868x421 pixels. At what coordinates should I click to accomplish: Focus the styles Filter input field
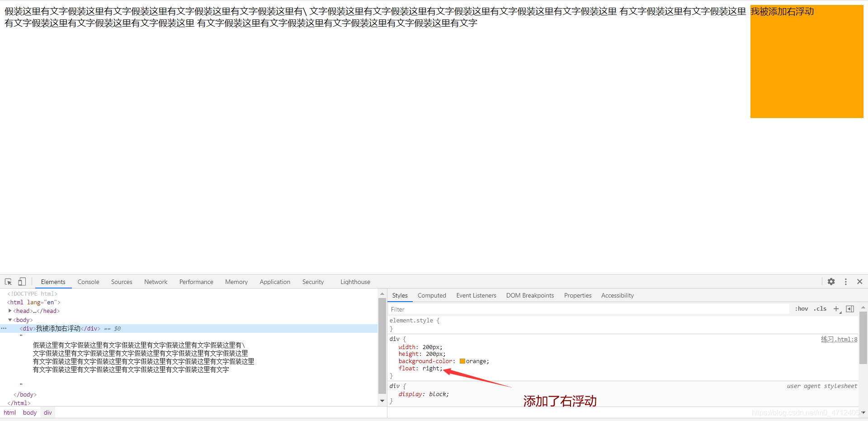[589, 309]
